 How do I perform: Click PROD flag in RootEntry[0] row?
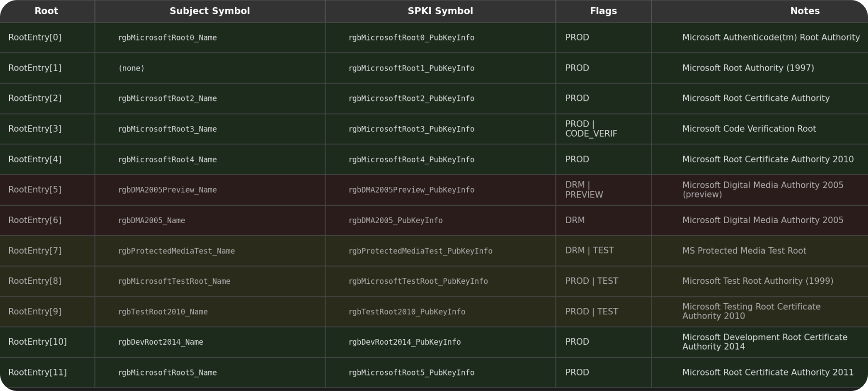coord(577,38)
